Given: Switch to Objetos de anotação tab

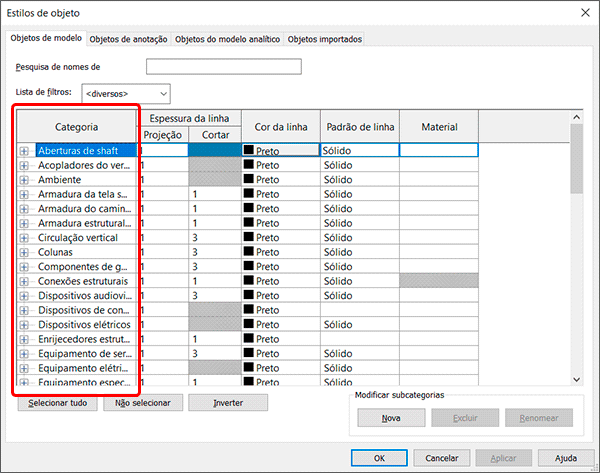Looking at the screenshot, I should [x=128, y=39].
